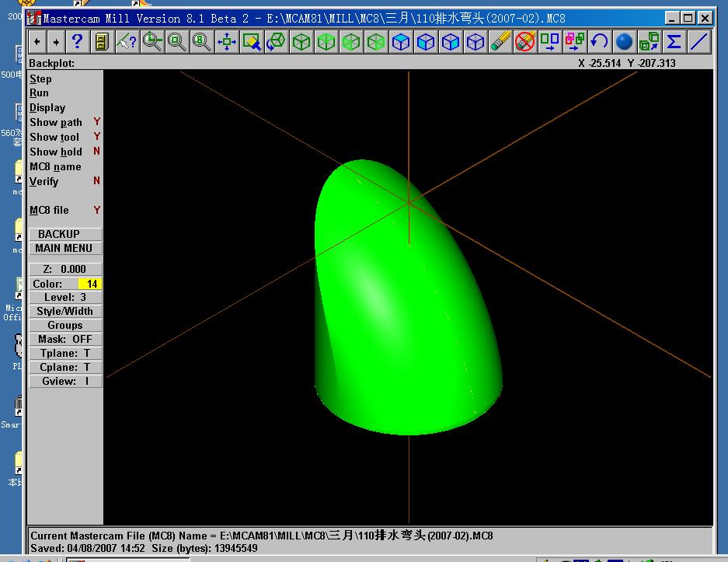This screenshot has height=562, width=728.
Task: Set the Z: 0.000 depth field
Action: point(65,270)
